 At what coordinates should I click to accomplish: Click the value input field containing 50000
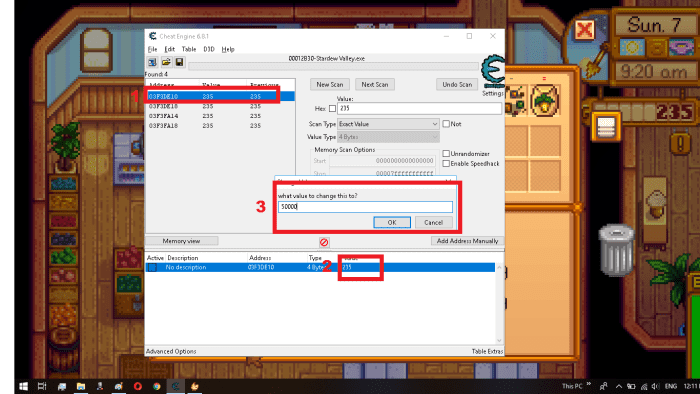coord(365,207)
